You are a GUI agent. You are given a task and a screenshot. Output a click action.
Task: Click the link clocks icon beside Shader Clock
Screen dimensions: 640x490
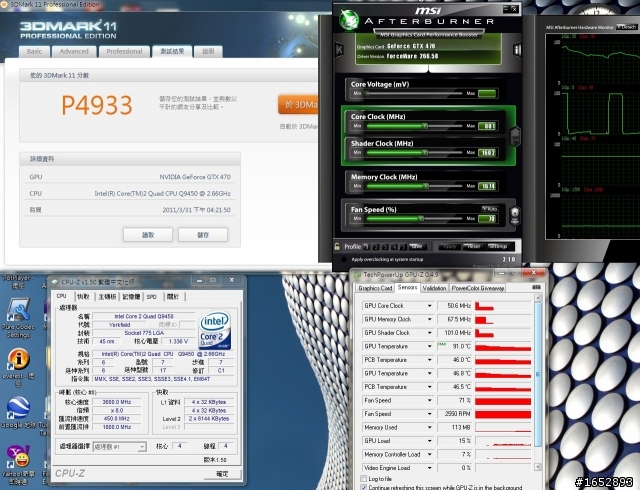[x=516, y=136]
